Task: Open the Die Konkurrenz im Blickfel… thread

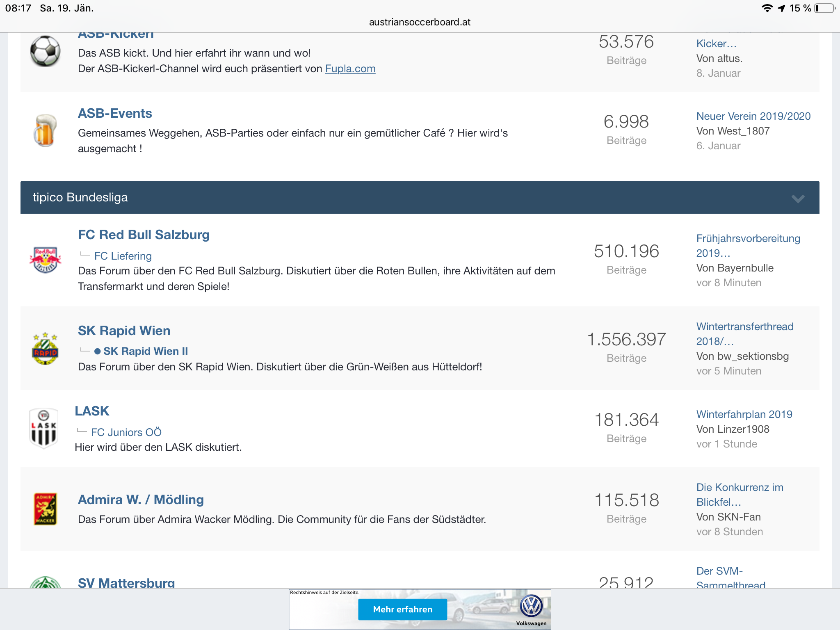Action: (x=740, y=495)
